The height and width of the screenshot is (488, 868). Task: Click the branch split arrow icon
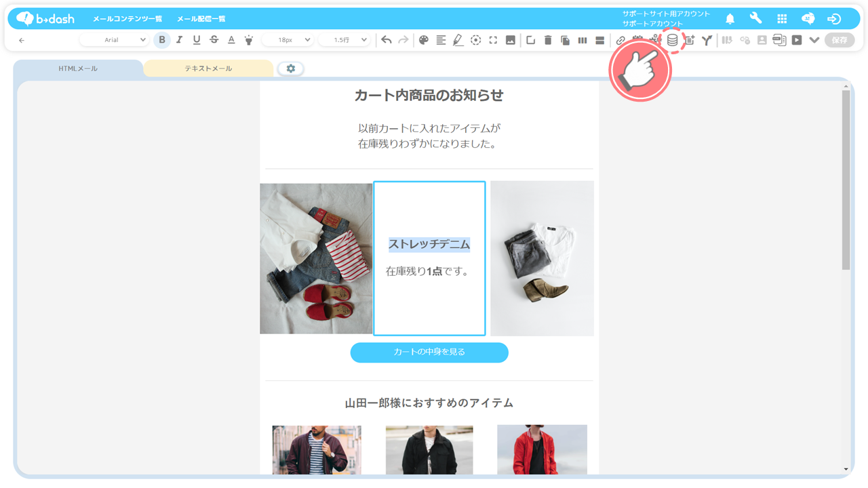[707, 40]
